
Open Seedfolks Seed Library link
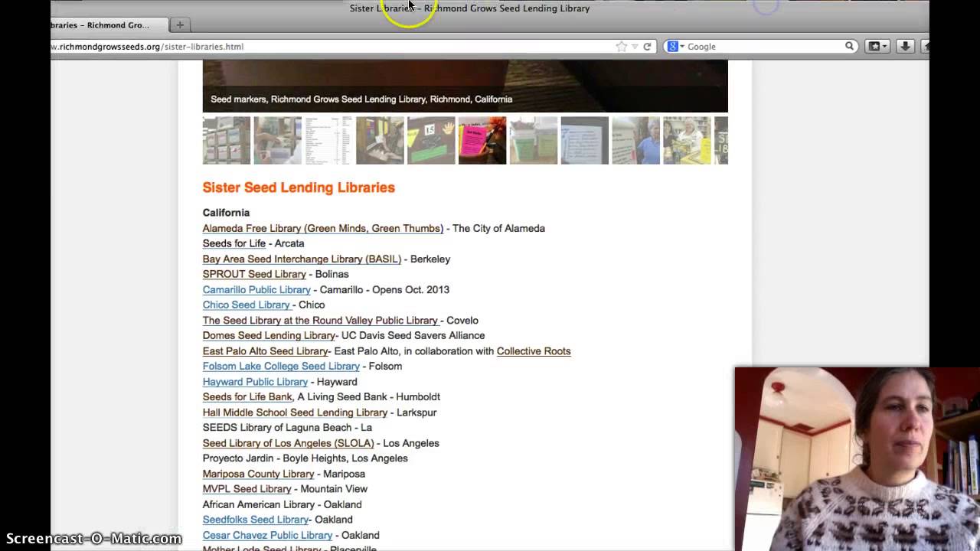pyautogui.click(x=256, y=520)
